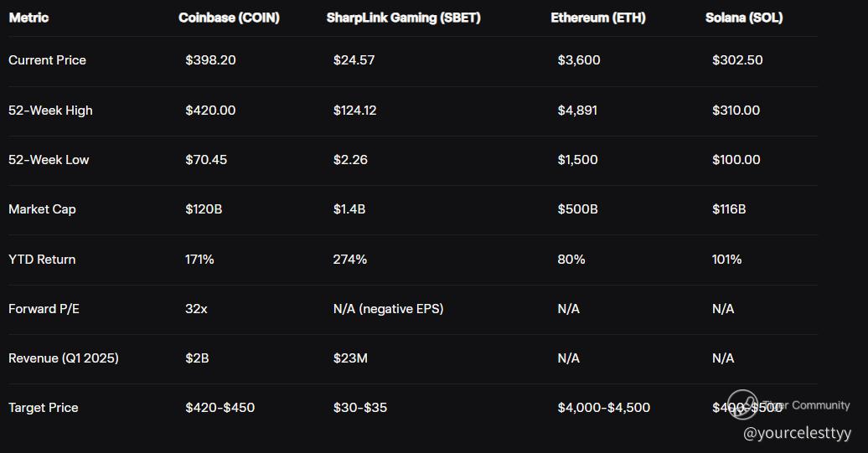Click the Forward P/E row label

click(x=44, y=309)
